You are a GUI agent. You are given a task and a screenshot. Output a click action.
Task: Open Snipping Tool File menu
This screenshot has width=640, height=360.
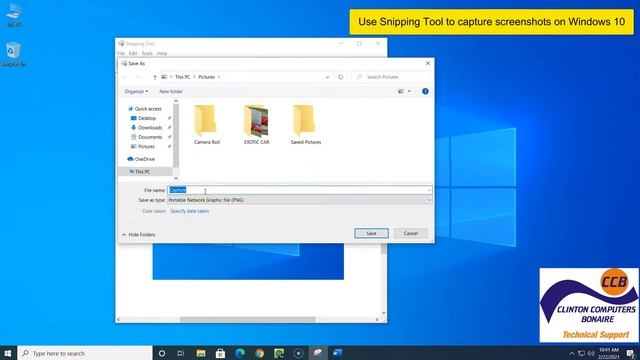(x=121, y=53)
